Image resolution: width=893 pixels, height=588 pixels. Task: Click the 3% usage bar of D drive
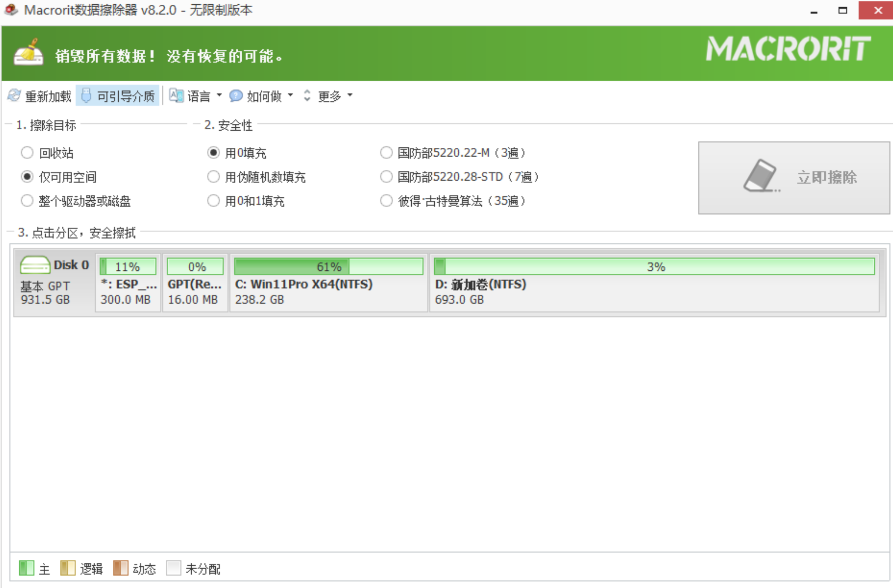tap(654, 266)
